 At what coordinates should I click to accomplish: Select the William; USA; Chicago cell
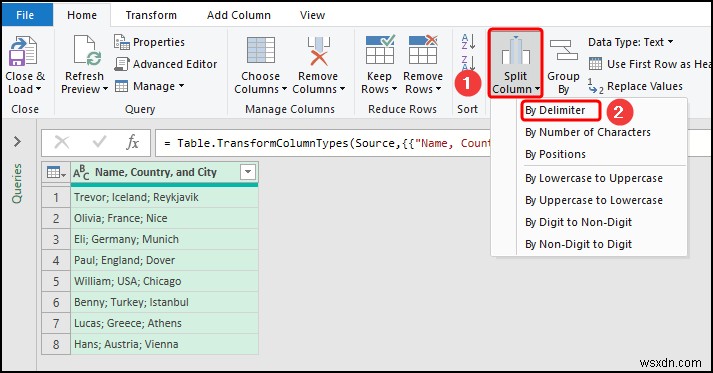point(165,281)
